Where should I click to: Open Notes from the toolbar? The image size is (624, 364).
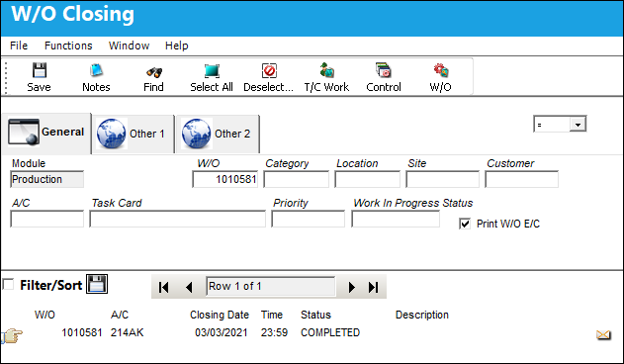(x=96, y=71)
